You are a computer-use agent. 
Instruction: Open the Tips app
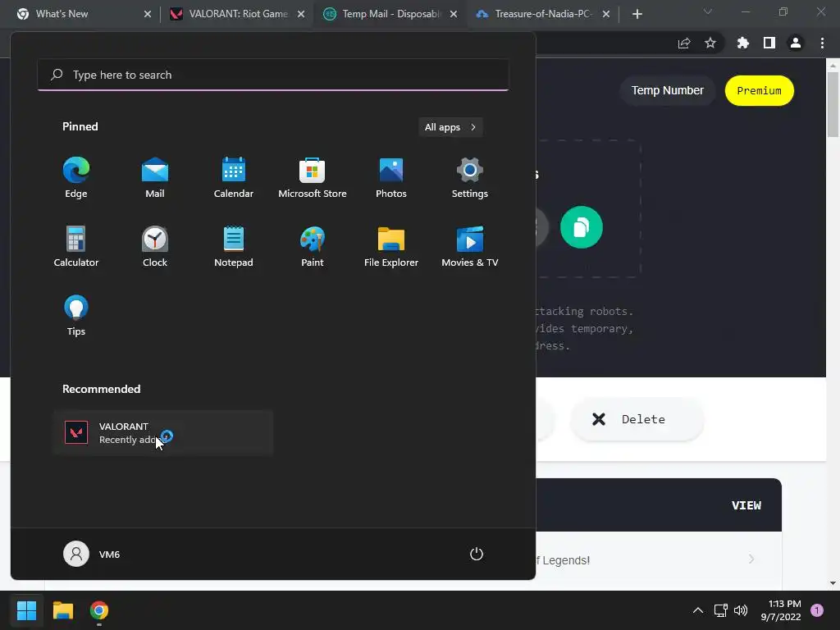(76, 316)
